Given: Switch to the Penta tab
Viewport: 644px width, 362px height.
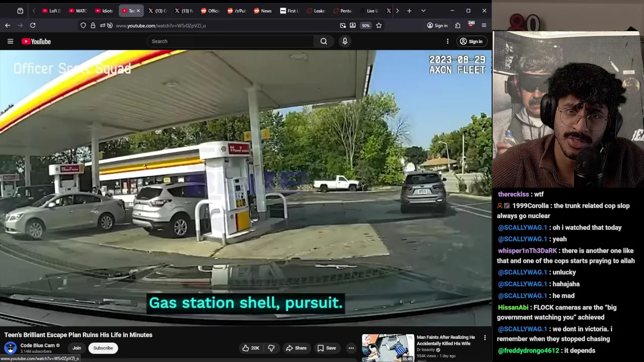Looking at the screenshot, I should tap(342, 11).
